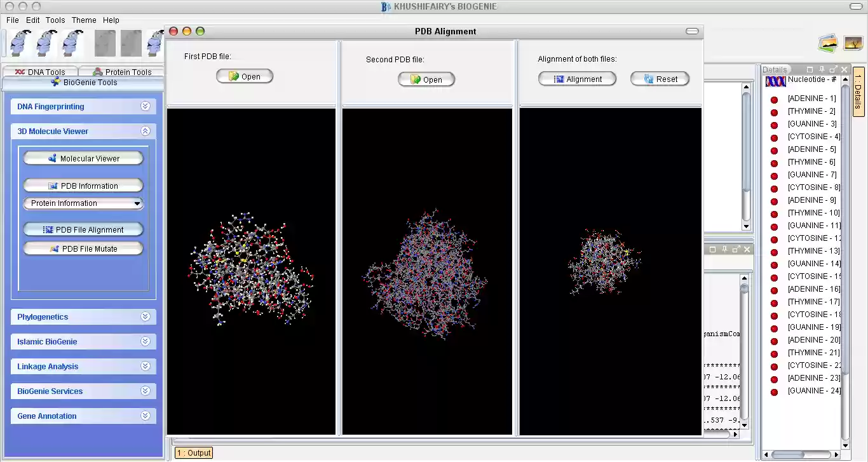The image size is (868, 462).
Task: Run the Alignment of both files
Action: [x=577, y=79]
